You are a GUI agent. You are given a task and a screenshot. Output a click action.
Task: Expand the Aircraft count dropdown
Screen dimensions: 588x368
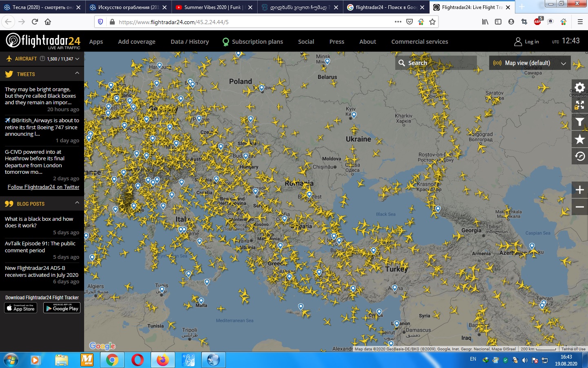[77, 59]
